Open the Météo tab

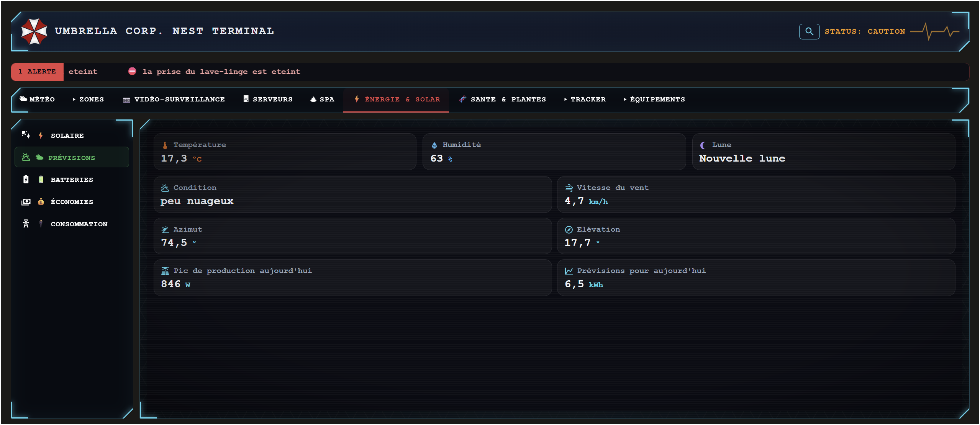coord(37,99)
